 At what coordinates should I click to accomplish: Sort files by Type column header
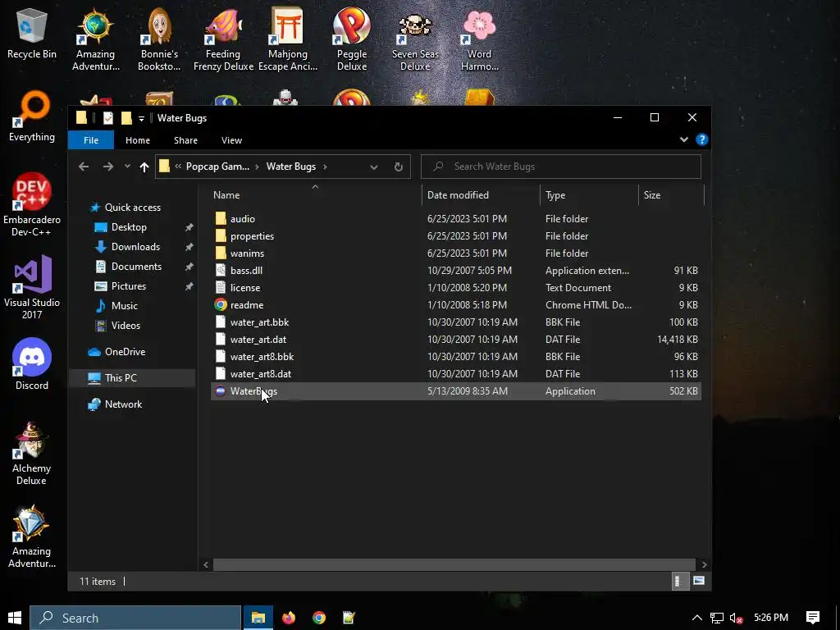click(x=589, y=195)
